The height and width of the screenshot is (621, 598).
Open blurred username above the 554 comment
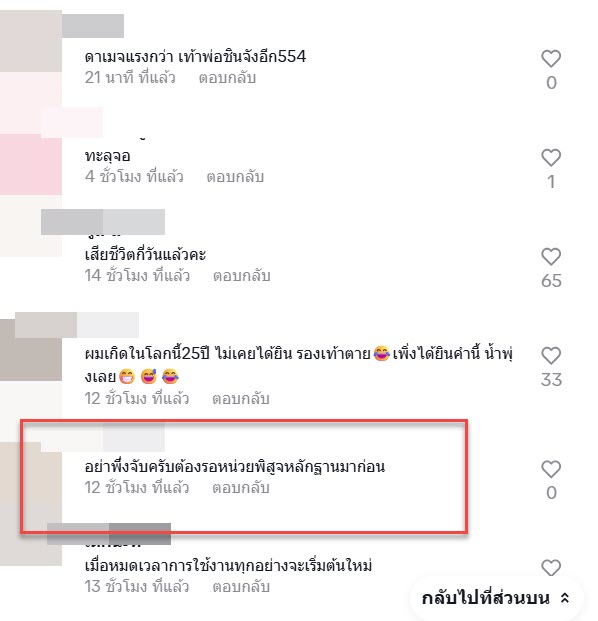tap(93, 26)
